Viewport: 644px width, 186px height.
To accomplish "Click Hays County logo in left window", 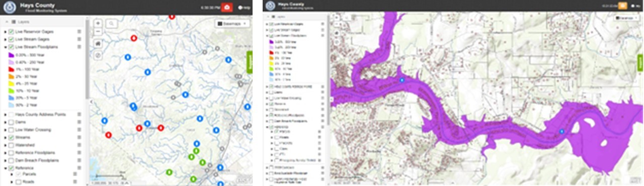I will coord(10,8).
